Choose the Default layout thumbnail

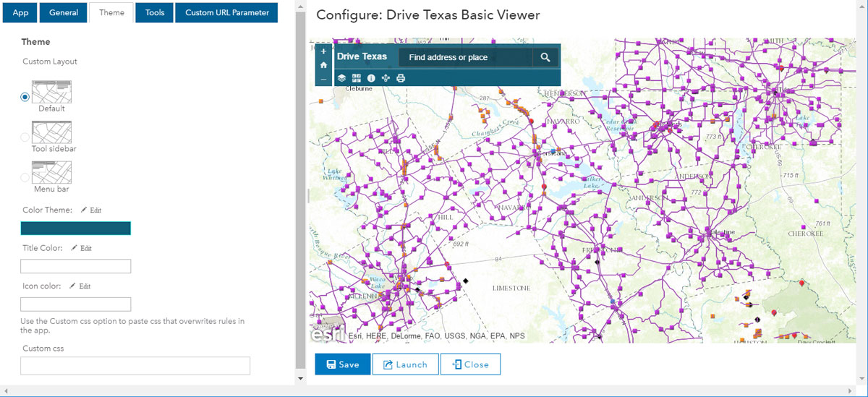(x=52, y=92)
